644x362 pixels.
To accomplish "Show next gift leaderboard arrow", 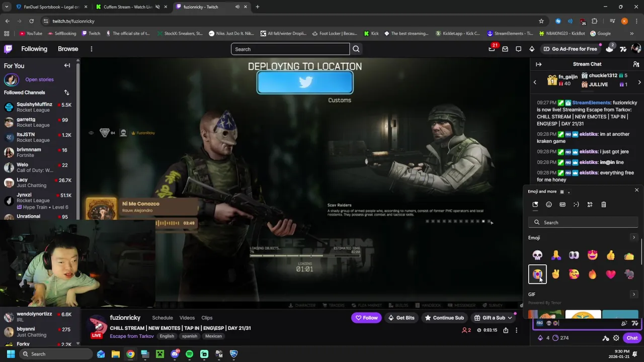I will (639, 82).
